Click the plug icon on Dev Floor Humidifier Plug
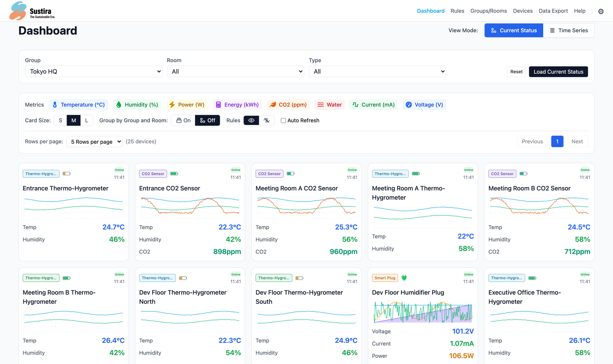The image size is (613, 364). pos(404,278)
